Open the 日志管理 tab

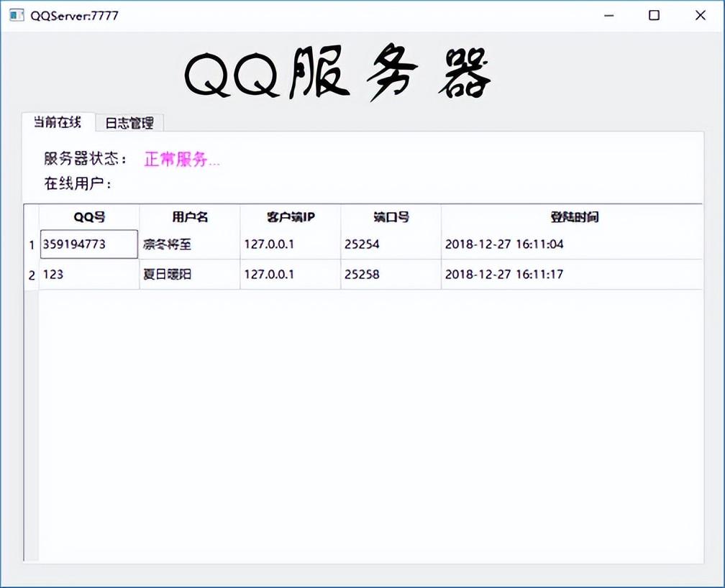(x=129, y=123)
